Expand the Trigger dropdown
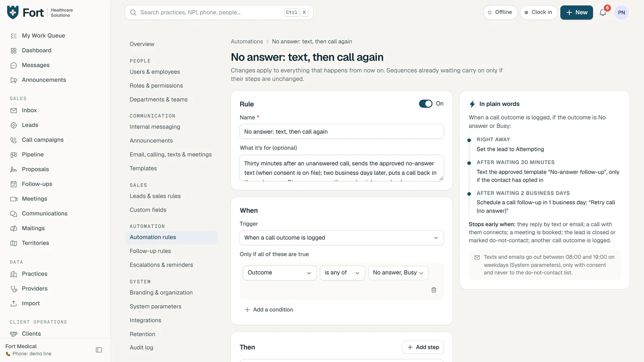 [x=341, y=238]
